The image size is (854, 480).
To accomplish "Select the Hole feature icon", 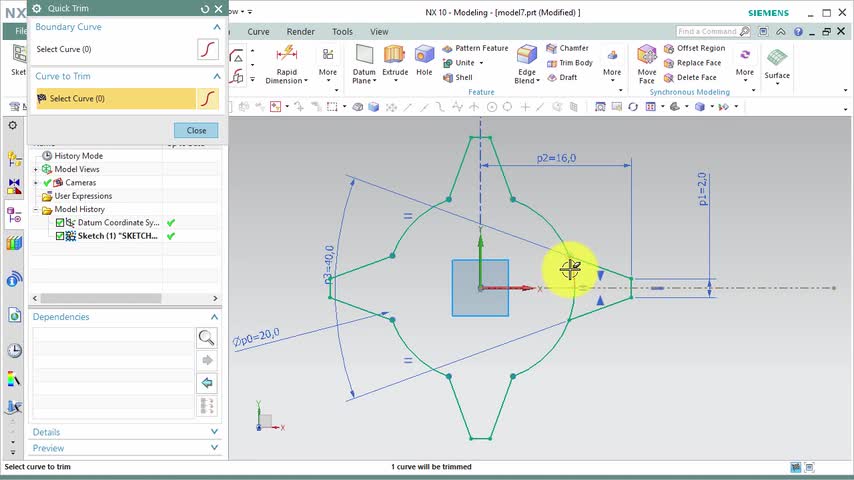I will (424, 56).
